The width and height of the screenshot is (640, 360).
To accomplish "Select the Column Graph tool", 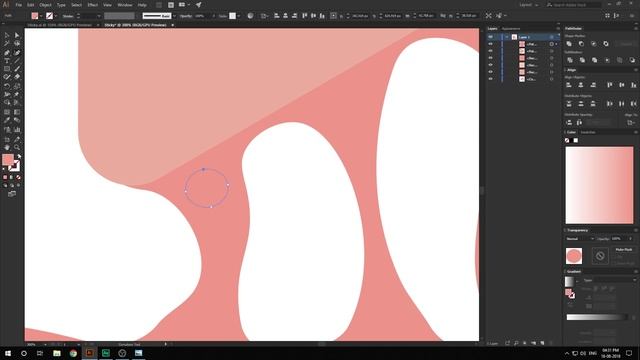I will [x=17, y=130].
